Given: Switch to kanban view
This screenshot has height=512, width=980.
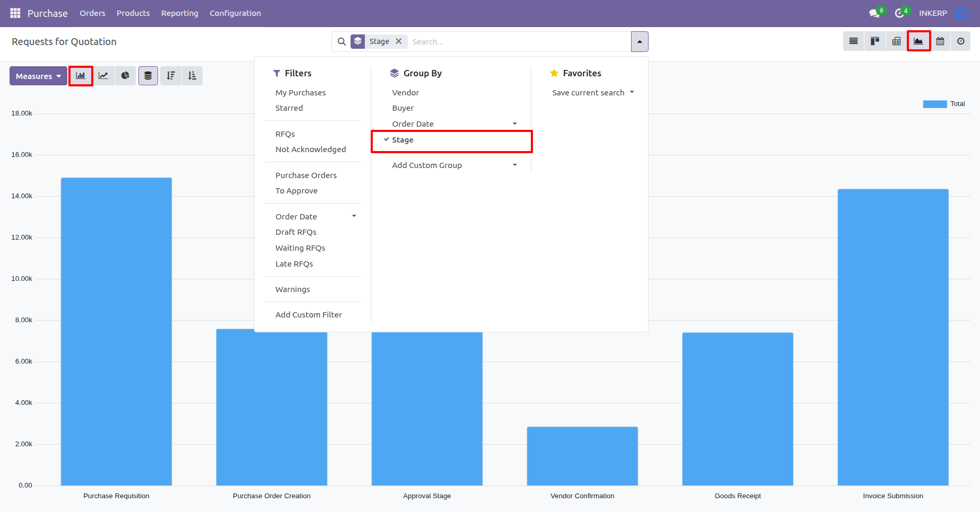Looking at the screenshot, I should click(875, 41).
